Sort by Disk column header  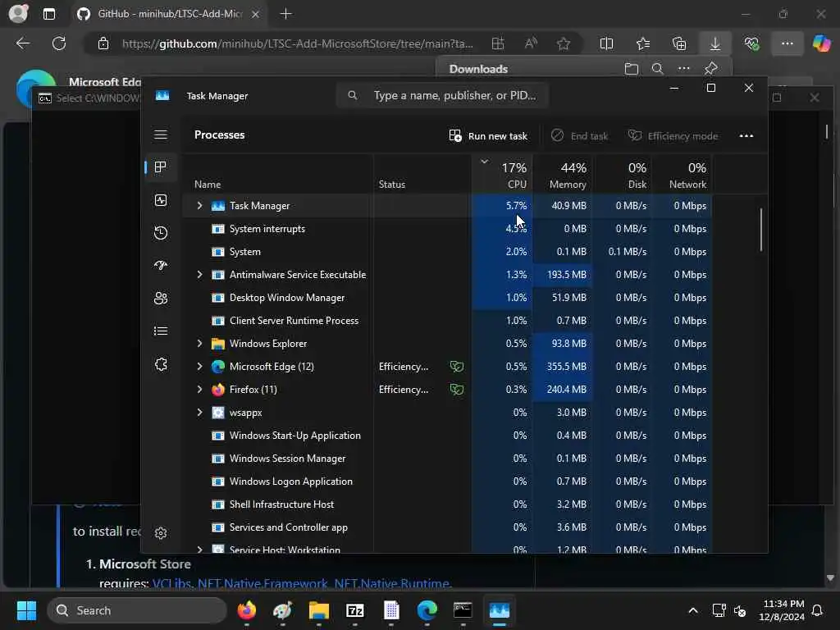point(622,176)
